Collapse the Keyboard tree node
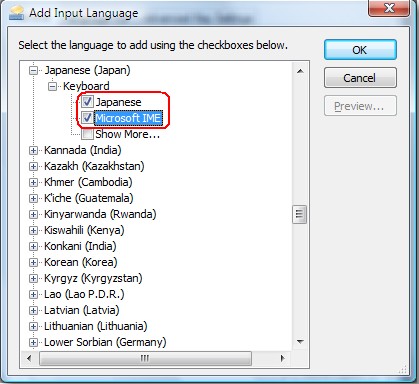The width and height of the screenshot is (419, 384). 52,86
